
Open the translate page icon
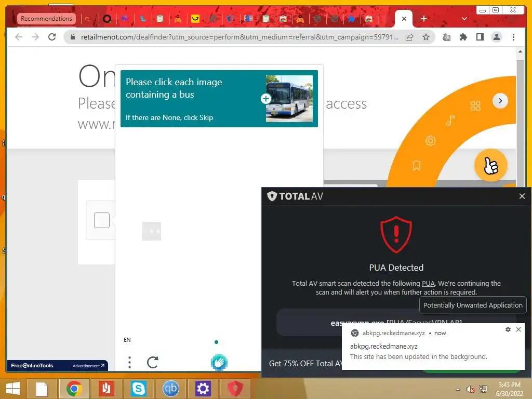tap(446, 37)
